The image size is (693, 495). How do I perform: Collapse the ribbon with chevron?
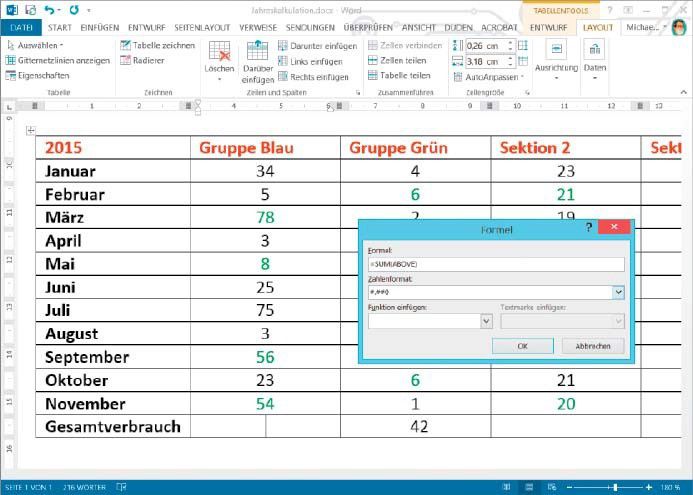tap(684, 92)
